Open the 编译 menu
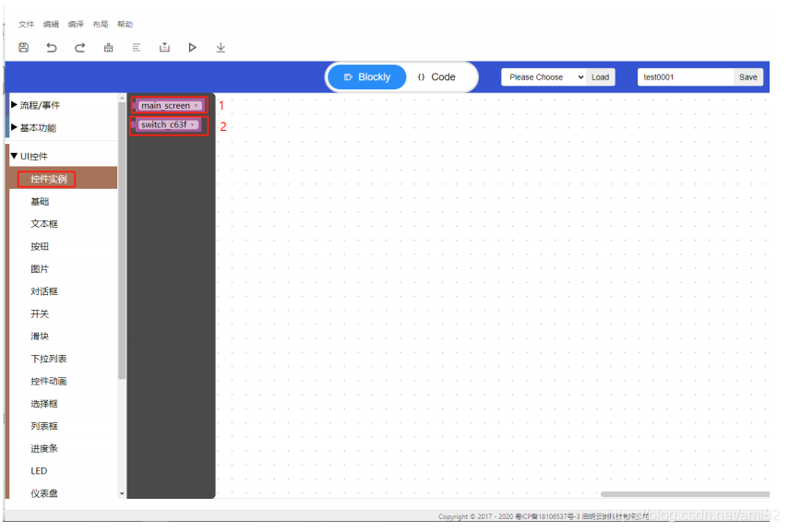789x532 pixels. 76,24
